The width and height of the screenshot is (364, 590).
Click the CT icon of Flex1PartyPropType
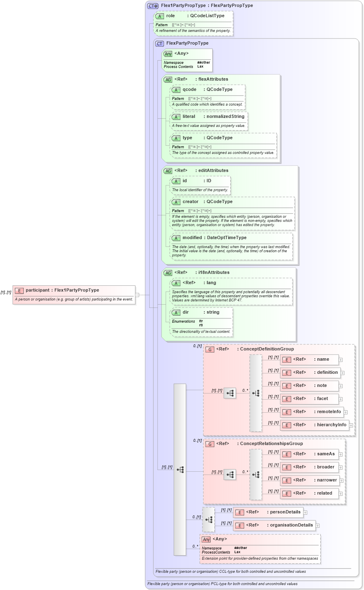(x=153, y=6)
